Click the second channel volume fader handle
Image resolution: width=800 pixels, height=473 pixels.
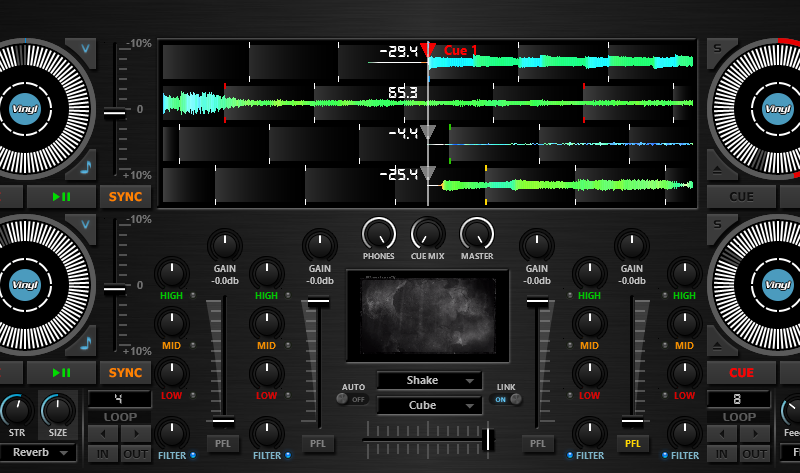pyautogui.click(x=318, y=303)
